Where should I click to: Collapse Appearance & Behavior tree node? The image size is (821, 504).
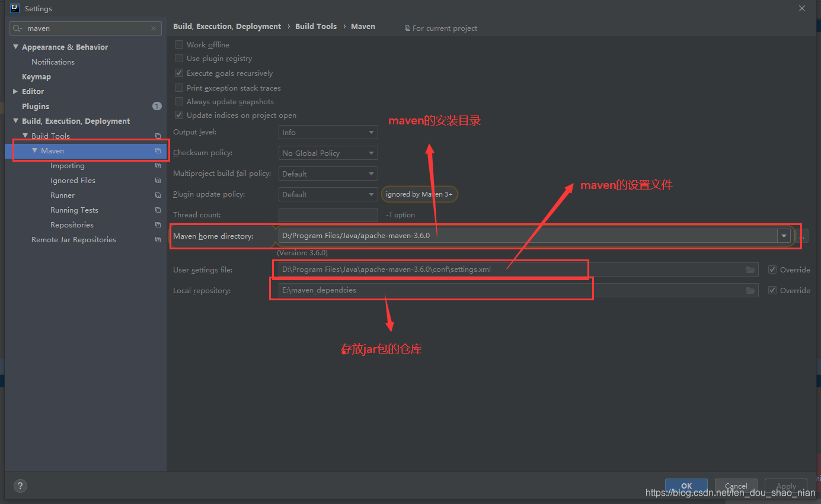pyautogui.click(x=16, y=47)
